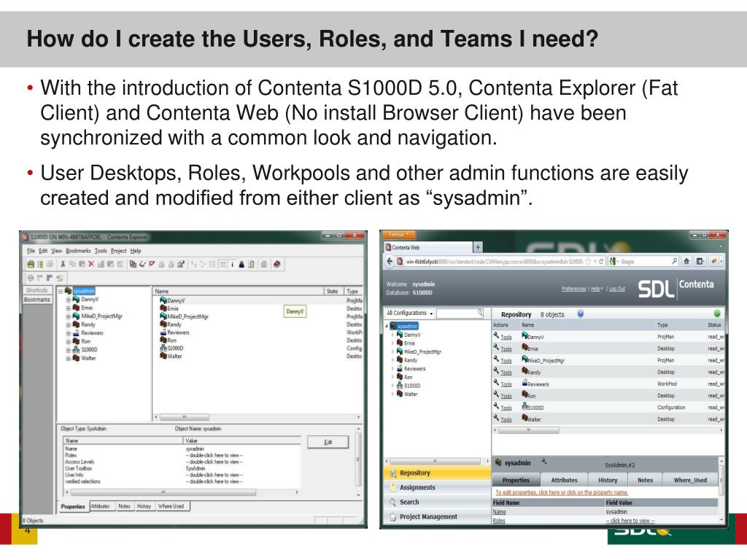This screenshot has height=560, width=747.
Task: Click wrench icon in DannyV row
Action: [496, 335]
